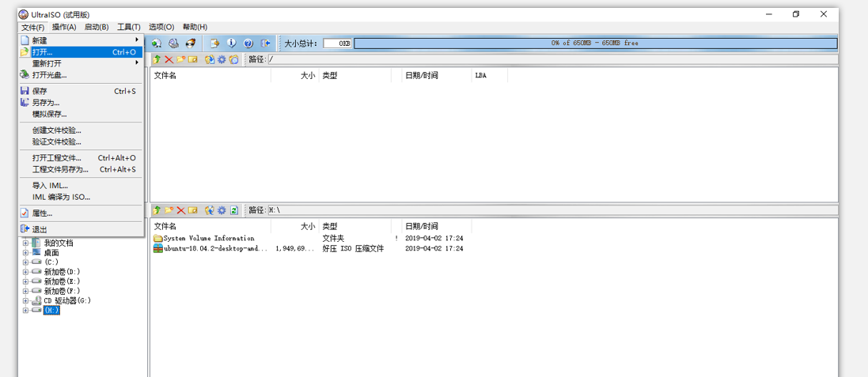Image resolution: width=868 pixels, height=377 pixels.
Task: Choose 另存为... menu entry
Action: pyautogui.click(x=81, y=102)
